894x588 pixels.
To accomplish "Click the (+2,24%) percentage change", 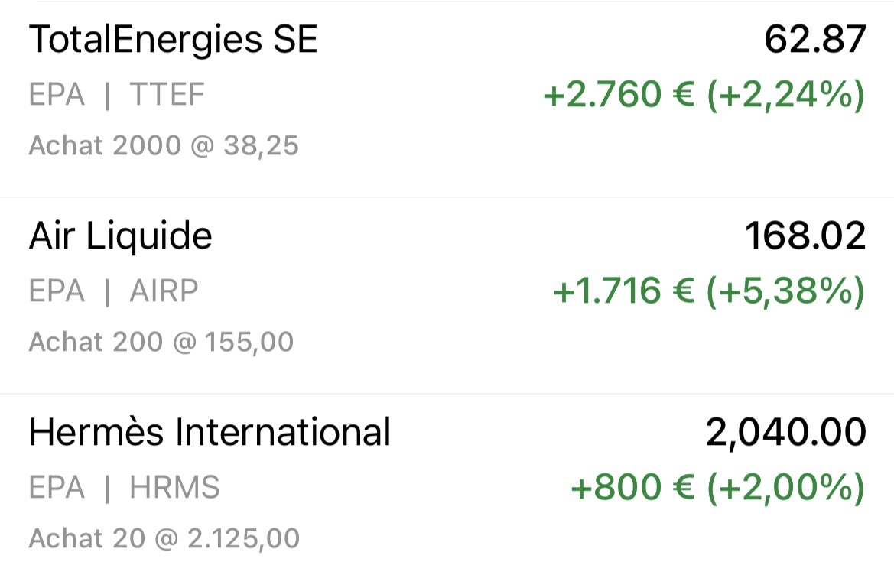I will coord(785,95).
